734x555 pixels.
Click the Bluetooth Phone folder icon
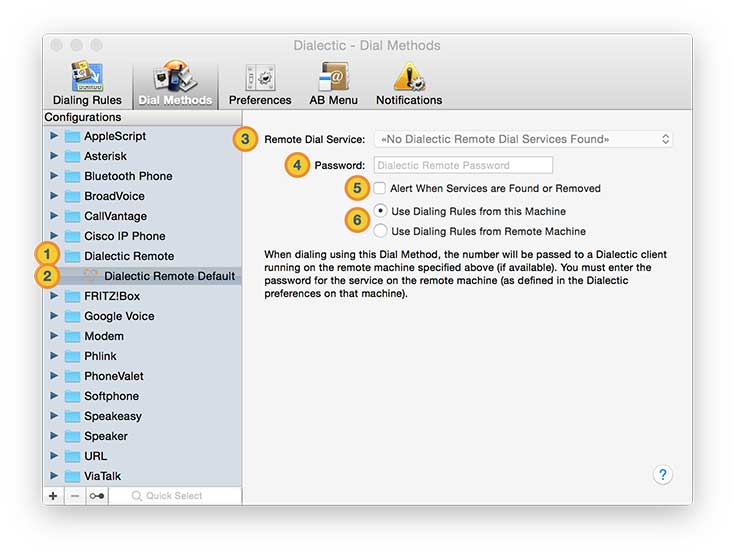tap(72, 176)
